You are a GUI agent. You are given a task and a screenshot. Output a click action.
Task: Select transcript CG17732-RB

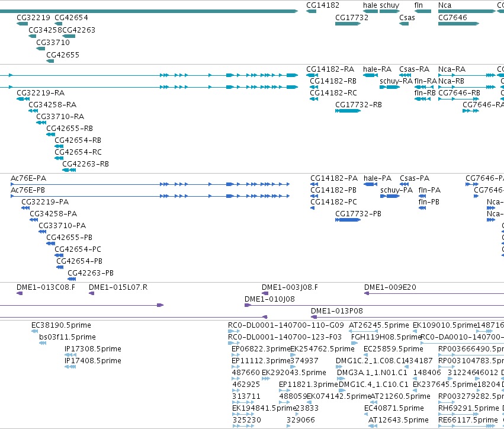[x=358, y=105]
